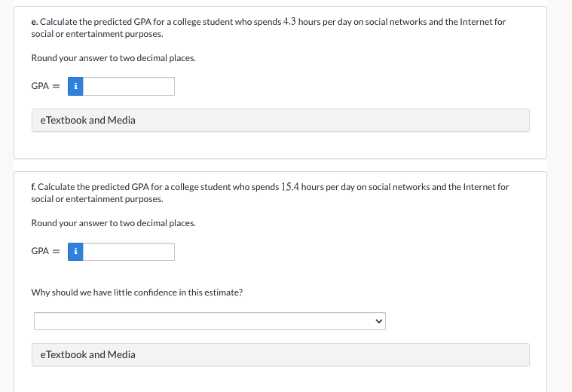Click the '15.4' hours value in part f

pyautogui.click(x=289, y=186)
